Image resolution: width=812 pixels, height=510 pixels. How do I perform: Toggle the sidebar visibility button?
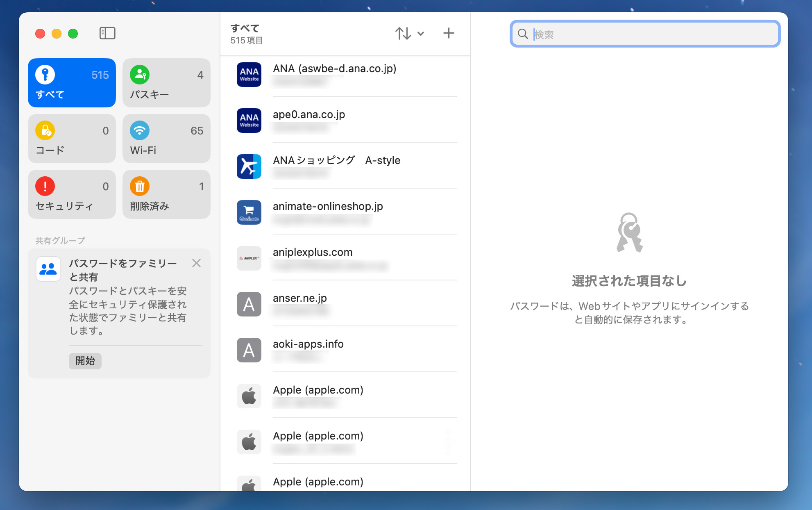pyautogui.click(x=107, y=33)
